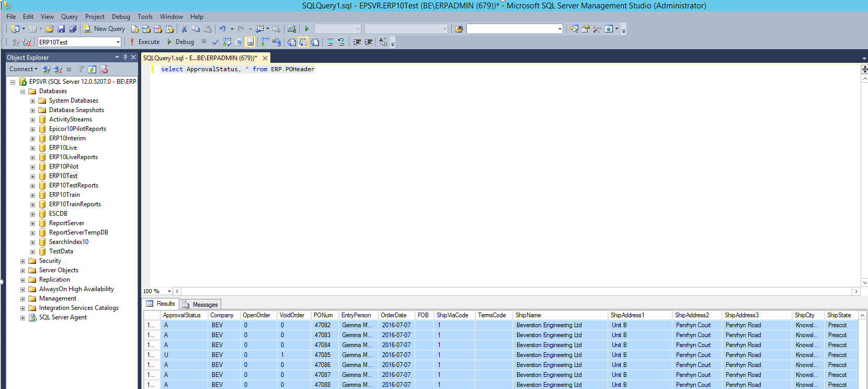The image size is (868, 389).
Task: Click the Disconnect icon in Object Explorer
Action: pyautogui.click(x=58, y=69)
